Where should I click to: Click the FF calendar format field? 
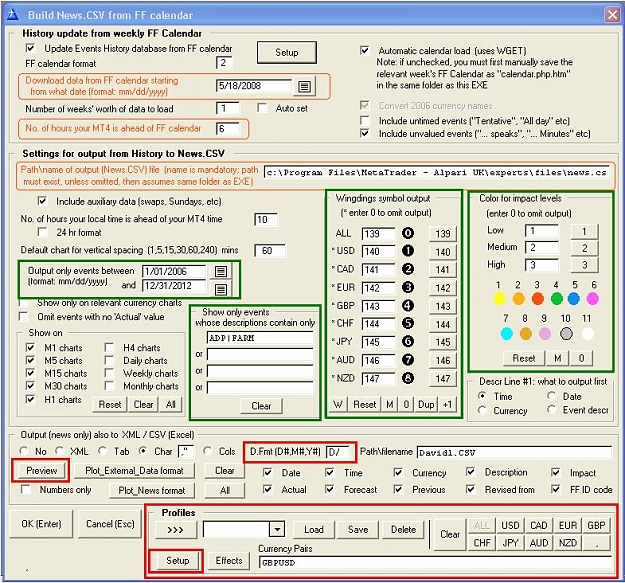click(224, 63)
